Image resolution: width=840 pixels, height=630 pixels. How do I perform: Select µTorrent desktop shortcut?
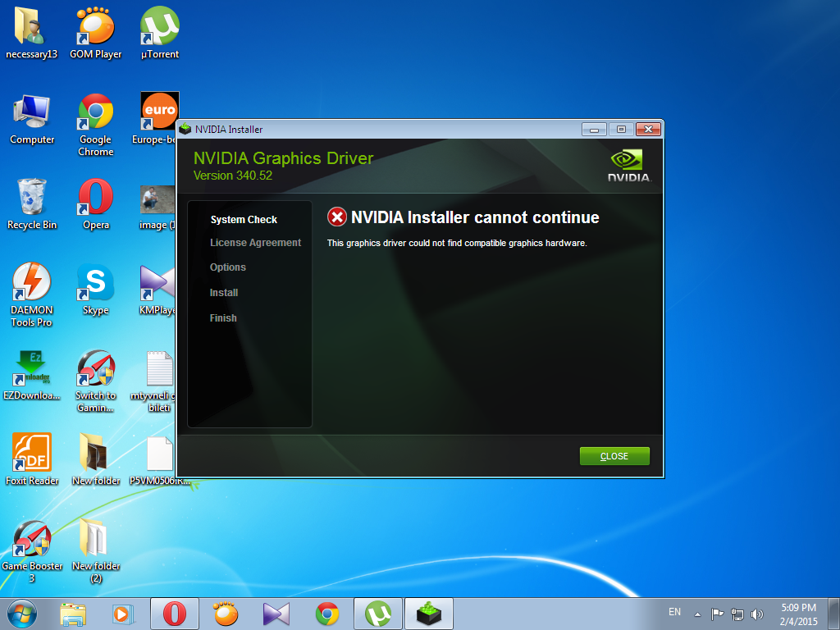click(160, 33)
